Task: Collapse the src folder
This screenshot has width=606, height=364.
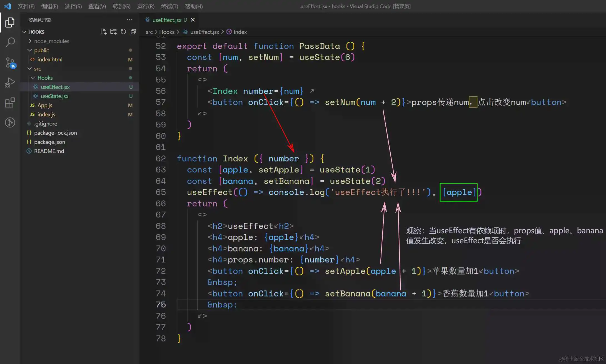Action: pos(30,68)
